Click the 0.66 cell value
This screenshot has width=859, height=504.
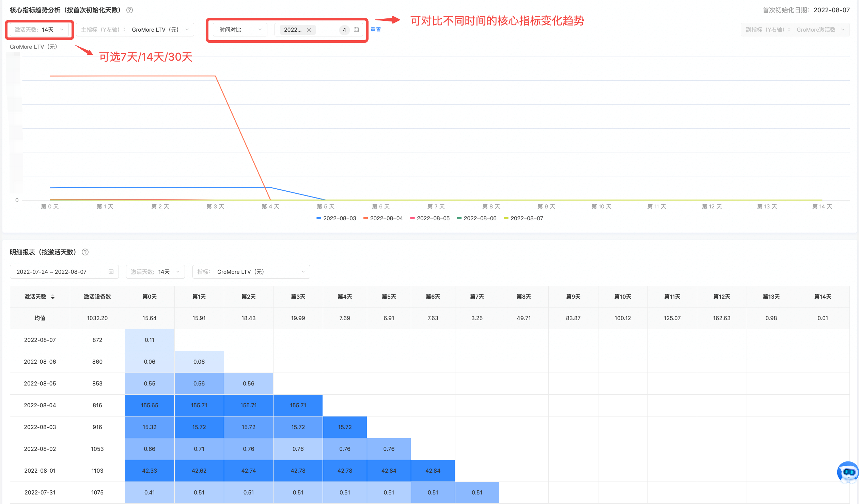[149, 449]
